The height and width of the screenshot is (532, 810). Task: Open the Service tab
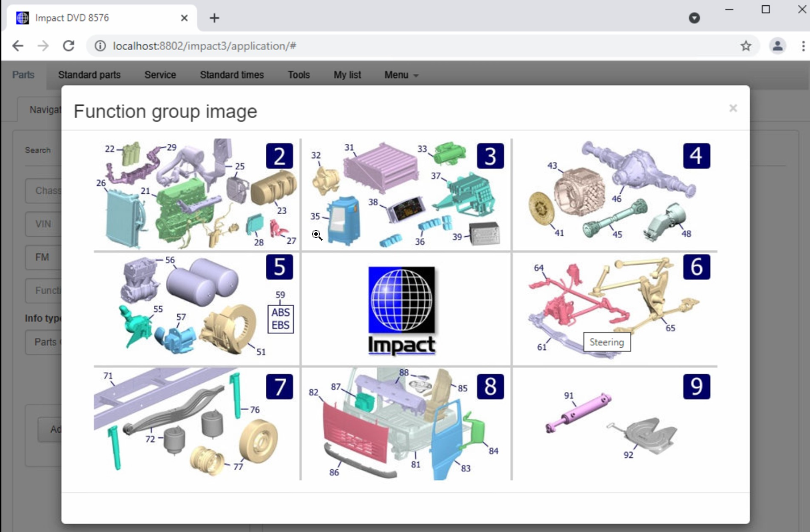tap(160, 75)
